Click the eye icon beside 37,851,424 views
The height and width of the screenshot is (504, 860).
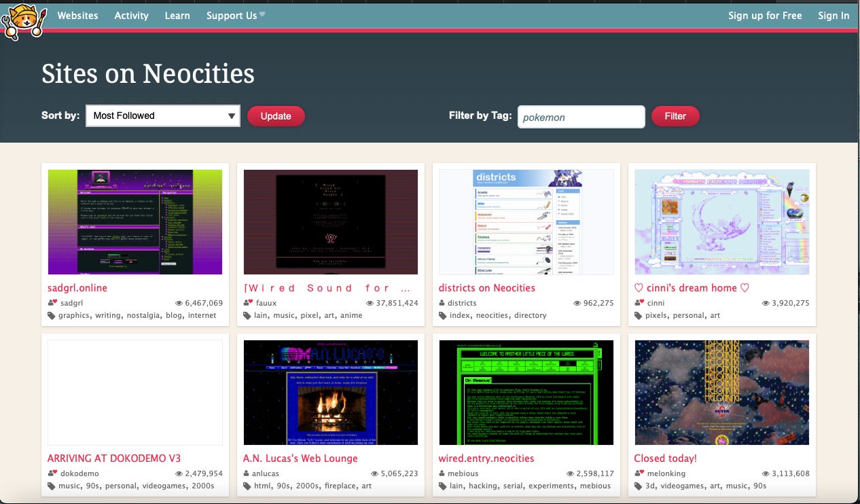[370, 303]
